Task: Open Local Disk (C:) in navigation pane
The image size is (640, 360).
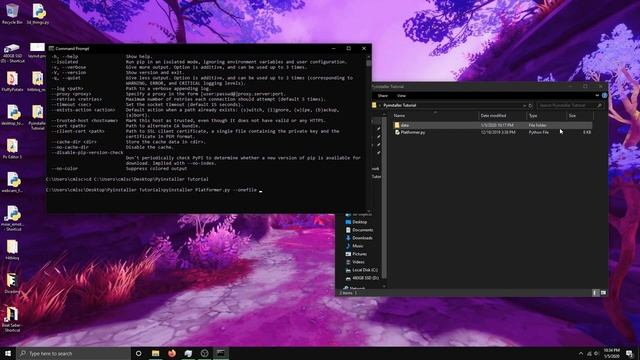Action: click(362, 270)
